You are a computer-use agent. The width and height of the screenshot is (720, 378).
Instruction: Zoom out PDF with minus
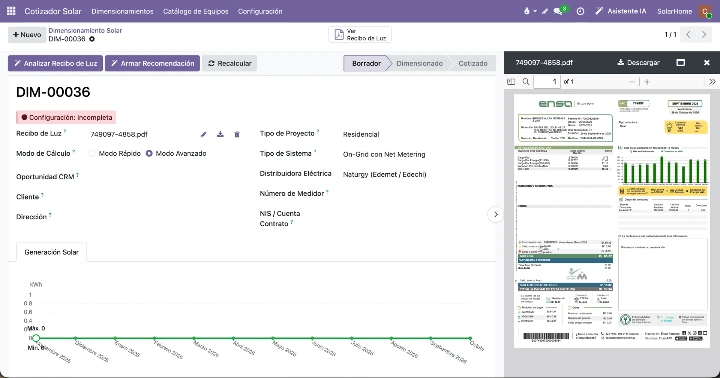click(x=632, y=82)
